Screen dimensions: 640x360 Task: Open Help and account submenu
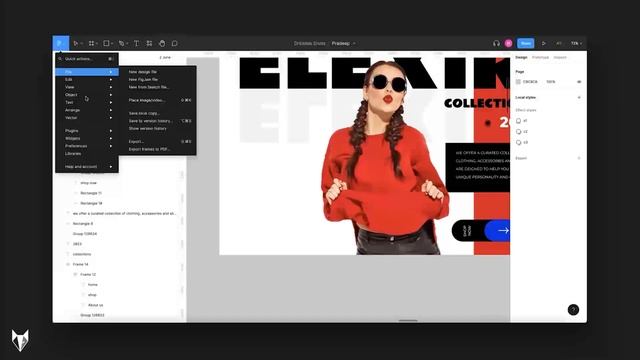coord(87,167)
